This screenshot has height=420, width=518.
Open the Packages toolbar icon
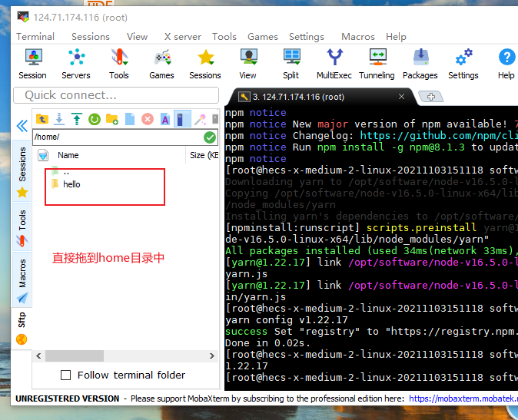(420, 64)
